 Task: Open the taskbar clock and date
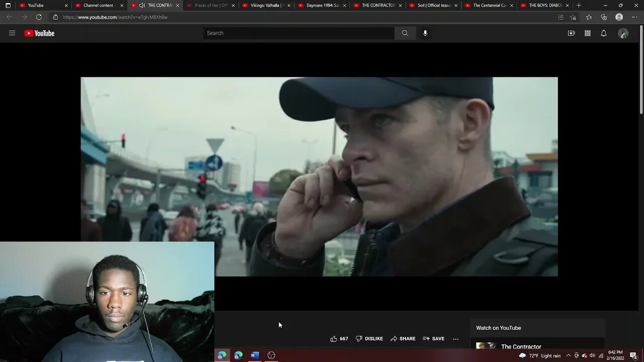(615, 355)
